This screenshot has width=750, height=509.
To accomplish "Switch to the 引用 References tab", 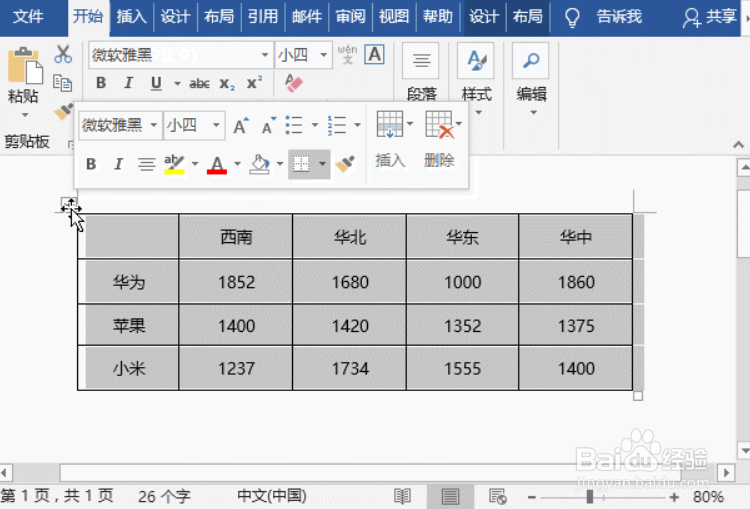I will click(263, 17).
